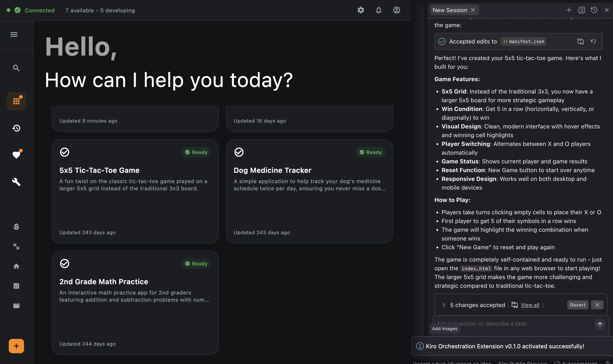This screenshot has height=364, width=613.
Task: Open the apps grid view in the sidebar
Action: [16, 101]
